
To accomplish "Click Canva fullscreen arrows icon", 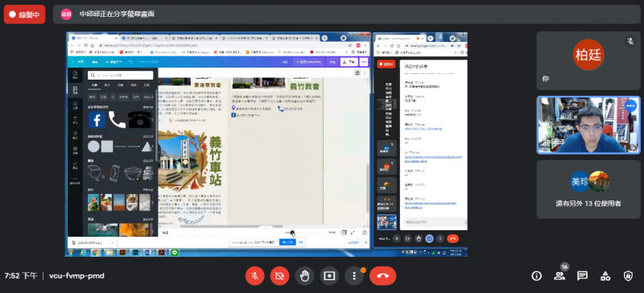I will [353, 233].
